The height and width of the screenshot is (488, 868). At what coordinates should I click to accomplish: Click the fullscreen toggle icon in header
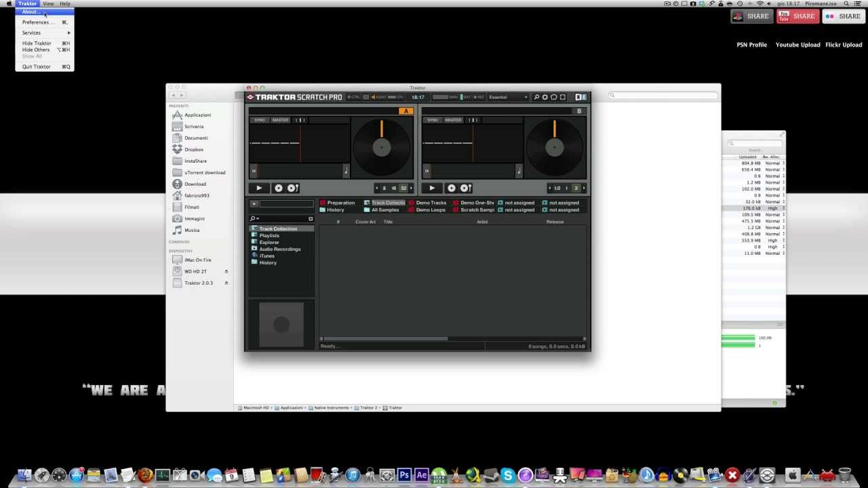[x=562, y=97]
